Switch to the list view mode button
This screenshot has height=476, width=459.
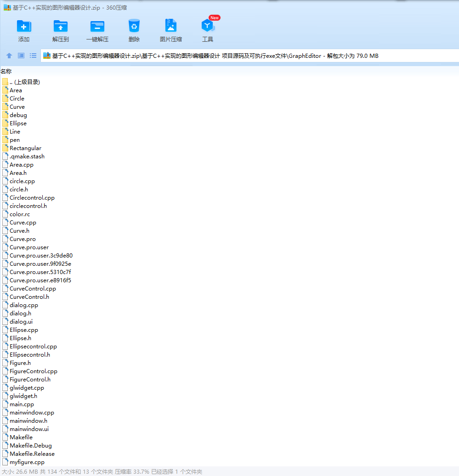(x=33, y=56)
